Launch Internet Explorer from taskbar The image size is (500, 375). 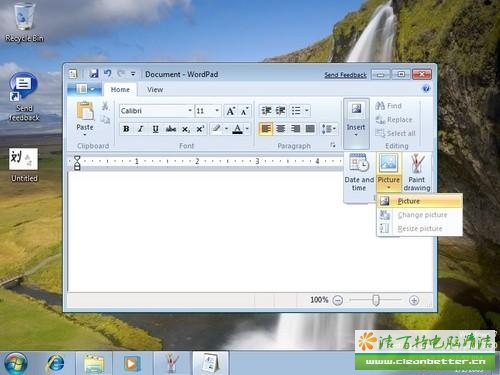(x=55, y=363)
